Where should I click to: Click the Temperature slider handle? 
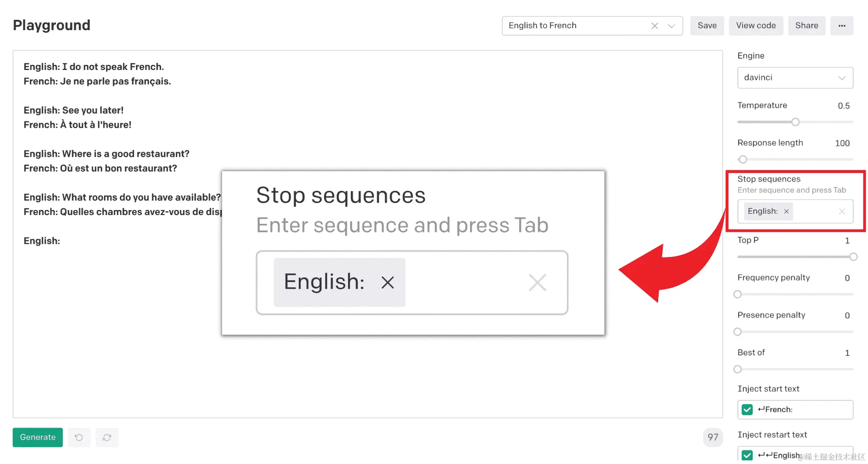pos(796,122)
